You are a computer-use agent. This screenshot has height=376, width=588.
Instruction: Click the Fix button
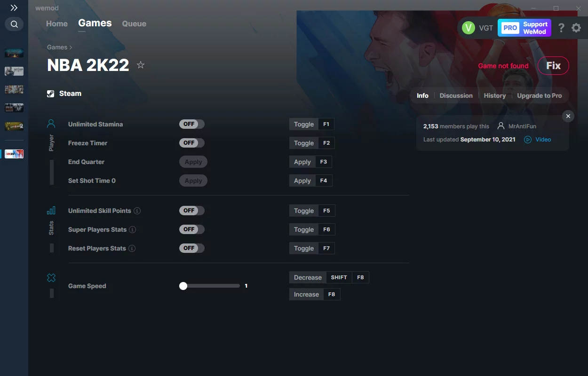pyautogui.click(x=553, y=66)
